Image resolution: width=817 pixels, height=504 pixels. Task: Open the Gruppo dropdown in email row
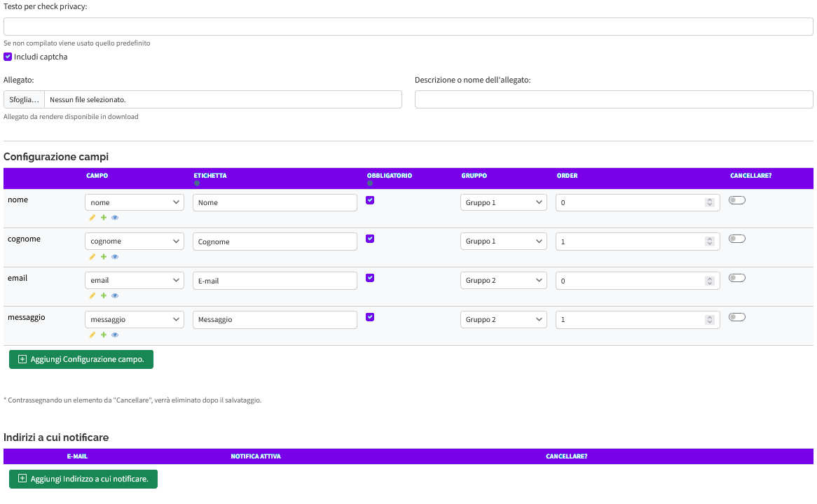503,280
